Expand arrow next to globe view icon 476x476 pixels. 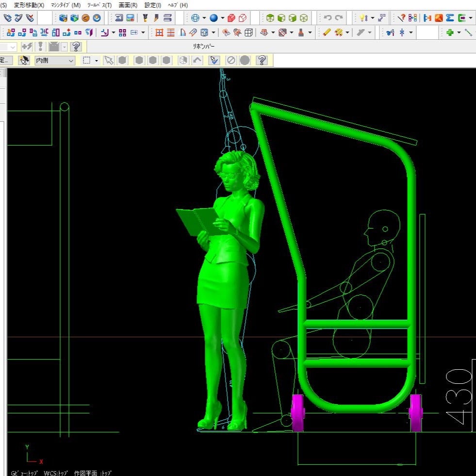point(204,18)
